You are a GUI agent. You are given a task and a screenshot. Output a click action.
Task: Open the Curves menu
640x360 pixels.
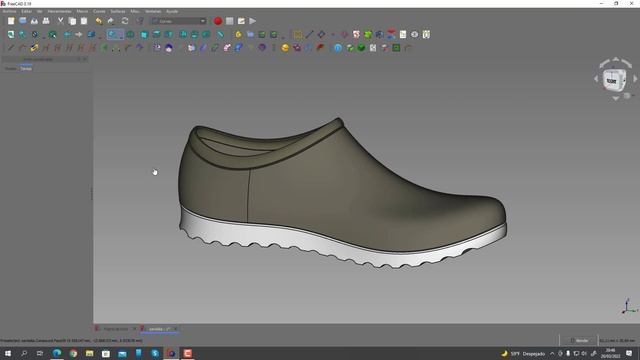(99, 11)
